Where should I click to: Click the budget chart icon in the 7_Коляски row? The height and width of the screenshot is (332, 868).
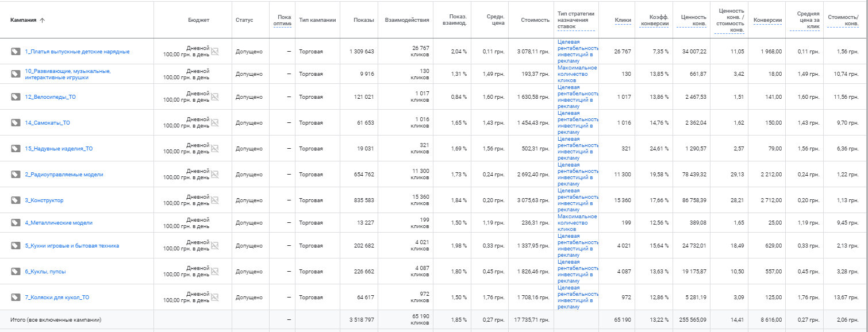pyautogui.click(x=215, y=298)
